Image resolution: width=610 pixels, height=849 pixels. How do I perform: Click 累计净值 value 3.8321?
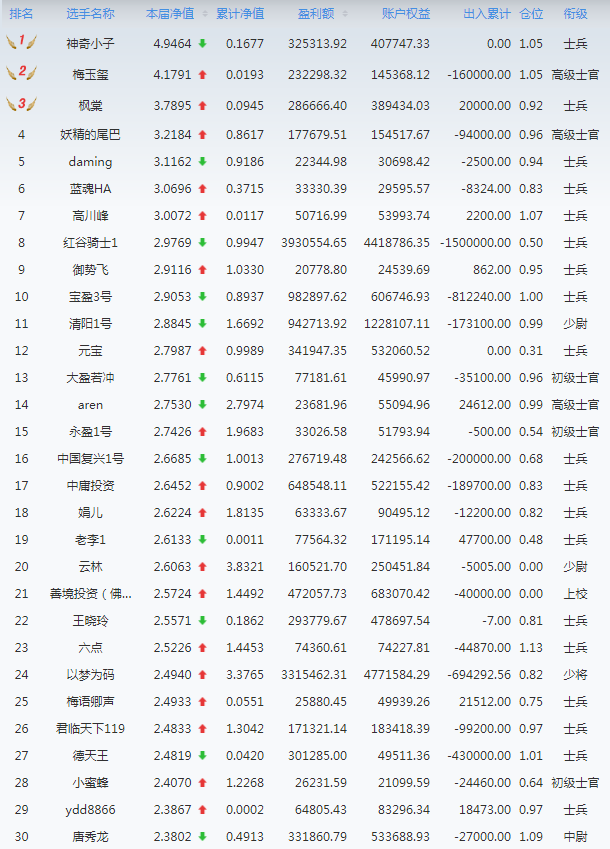pyautogui.click(x=245, y=566)
